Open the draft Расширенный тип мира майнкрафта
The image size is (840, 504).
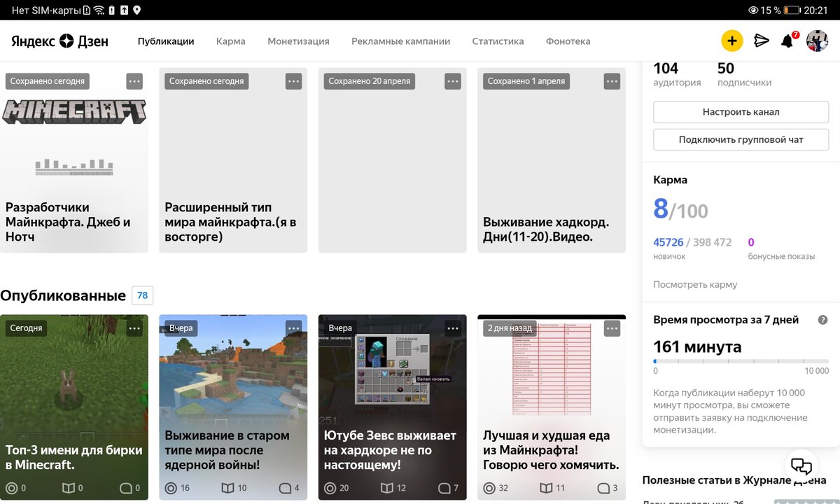(233, 160)
